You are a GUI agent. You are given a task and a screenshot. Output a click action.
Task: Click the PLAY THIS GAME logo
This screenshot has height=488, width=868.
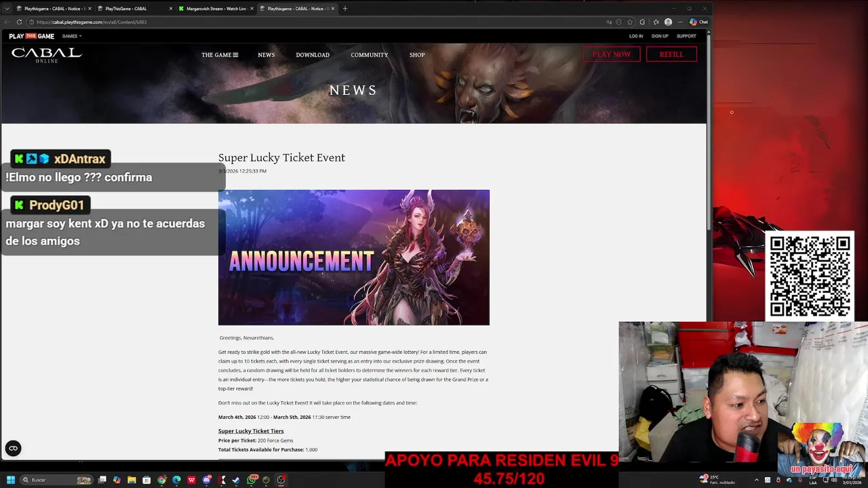32,36
